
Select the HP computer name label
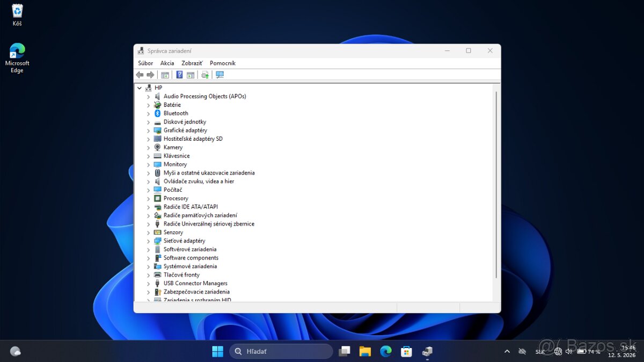pos(158,88)
